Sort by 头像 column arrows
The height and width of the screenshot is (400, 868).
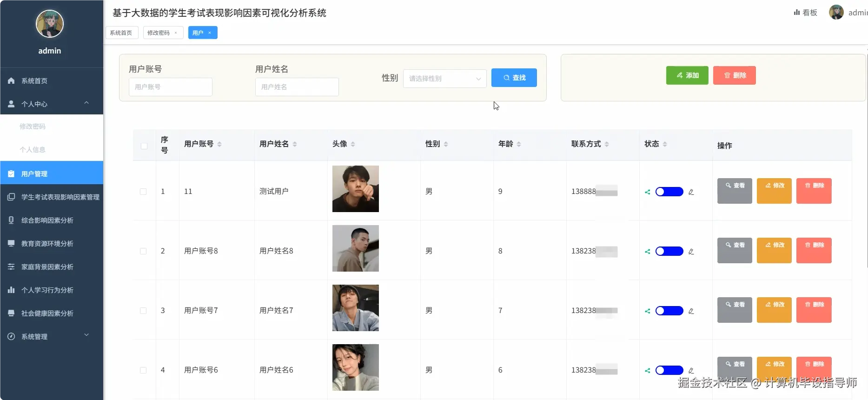click(353, 144)
